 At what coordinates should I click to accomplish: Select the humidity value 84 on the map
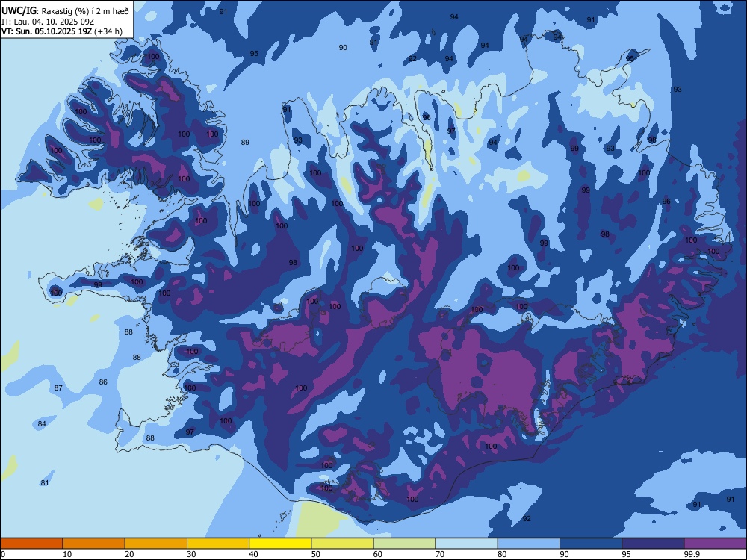point(42,424)
